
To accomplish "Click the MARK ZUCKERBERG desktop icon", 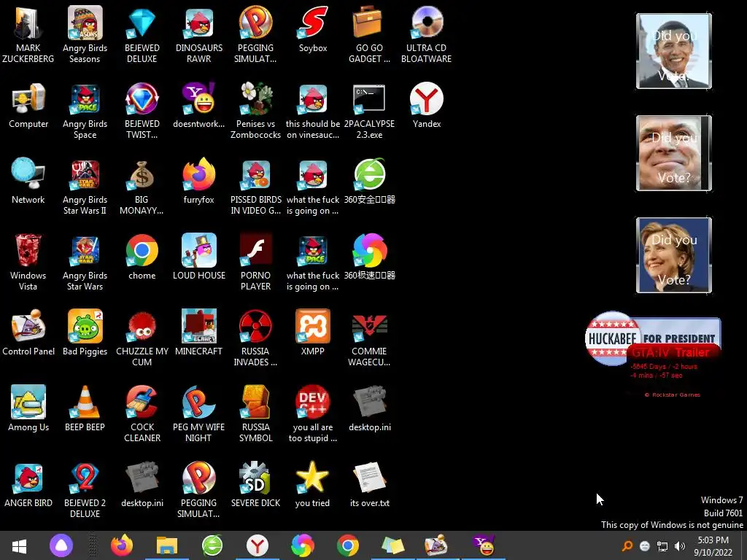I will (28, 34).
